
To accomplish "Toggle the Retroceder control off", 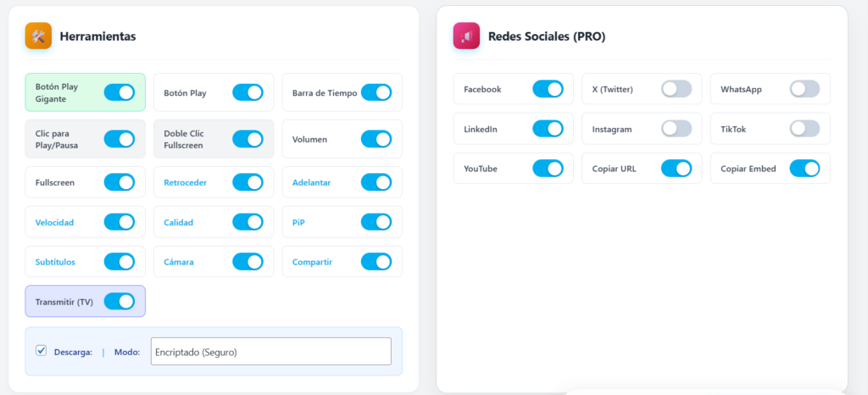I will (x=248, y=182).
